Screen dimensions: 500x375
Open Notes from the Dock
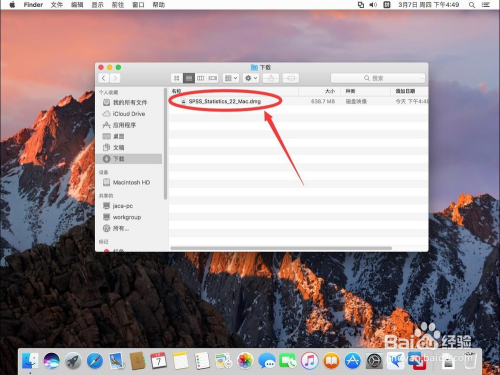pos(180,361)
